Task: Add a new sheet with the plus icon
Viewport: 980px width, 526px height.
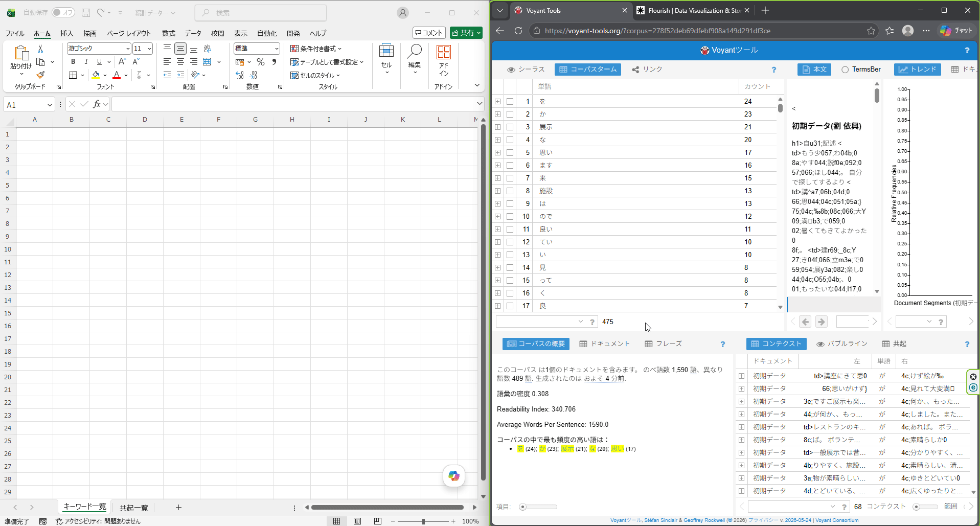Action: tap(178, 507)
